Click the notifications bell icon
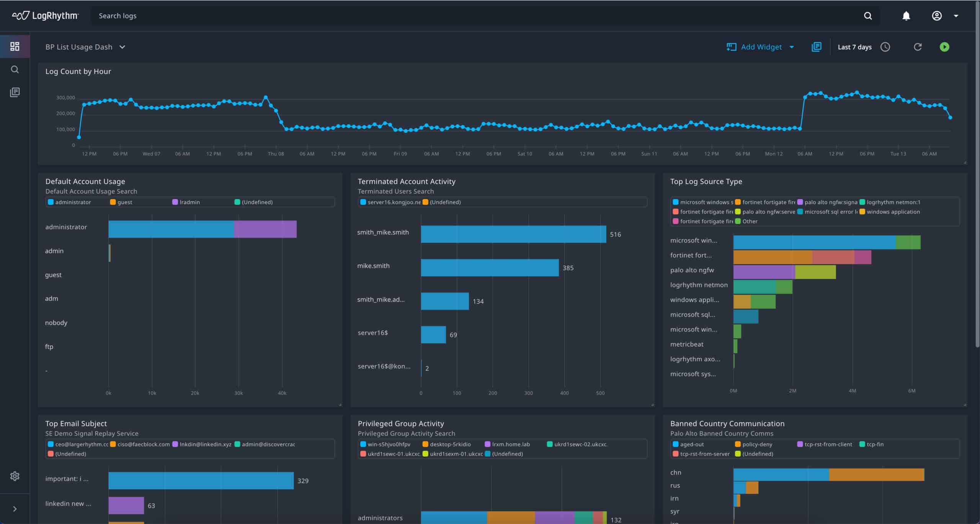This screenshot has width=980, height=524. (x=906, y=16)
